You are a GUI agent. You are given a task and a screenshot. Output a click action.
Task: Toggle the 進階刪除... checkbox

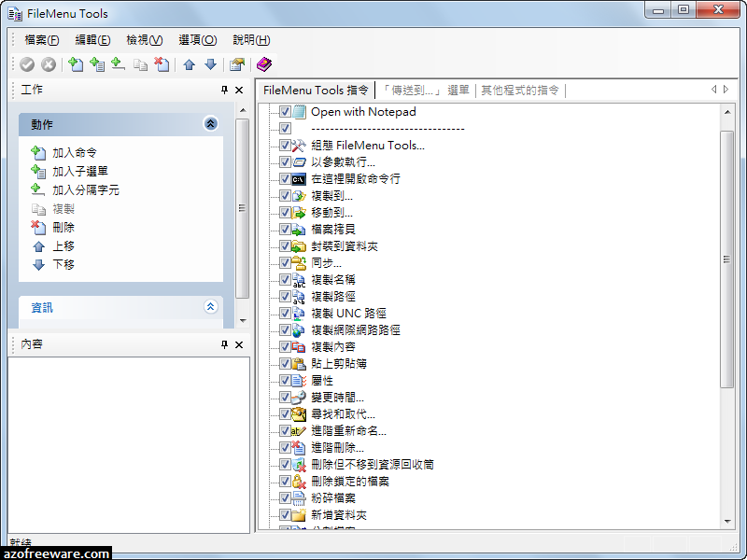point(285,448)
